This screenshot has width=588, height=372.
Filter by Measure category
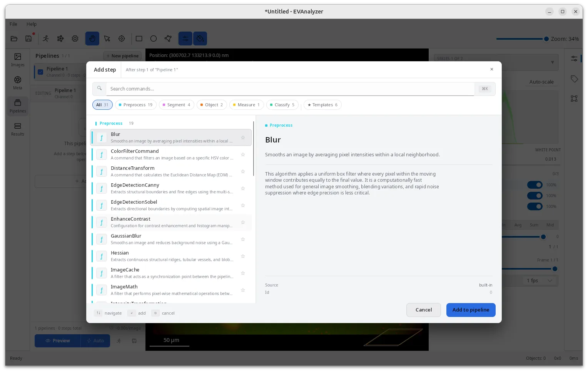(x=246, y=105)
